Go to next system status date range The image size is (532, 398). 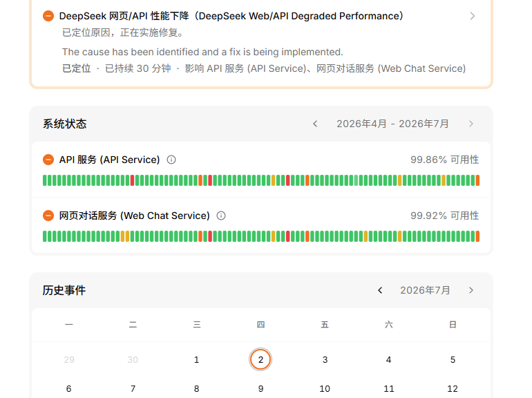click(x=471, y=124)
